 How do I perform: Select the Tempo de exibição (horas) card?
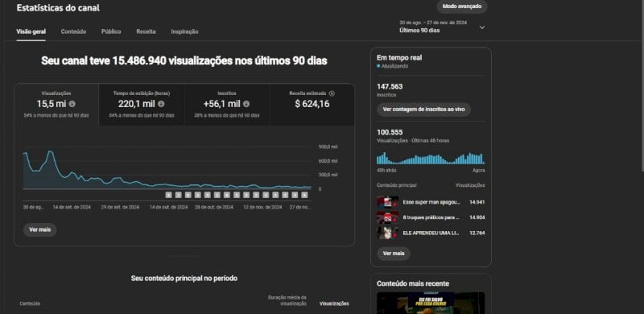pyautogui.click(x=142, y=105)
